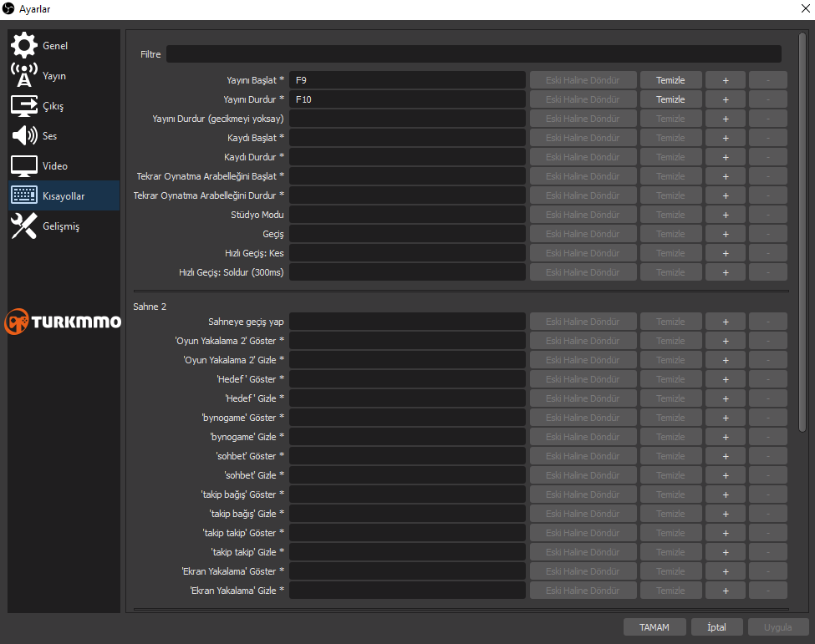
Task: Add another hotkey for Yayını Başlat
Action: tap(726, 80)
